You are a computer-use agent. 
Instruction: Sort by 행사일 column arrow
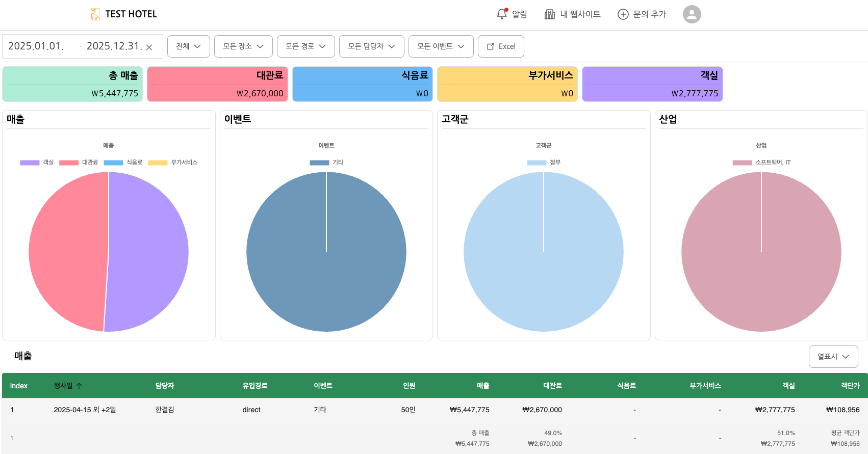pos(79,386)
